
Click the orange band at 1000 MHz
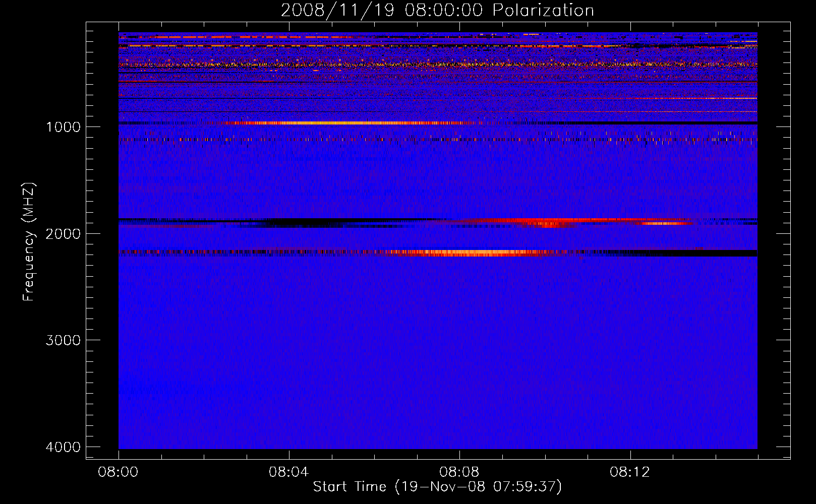point(348,123)
